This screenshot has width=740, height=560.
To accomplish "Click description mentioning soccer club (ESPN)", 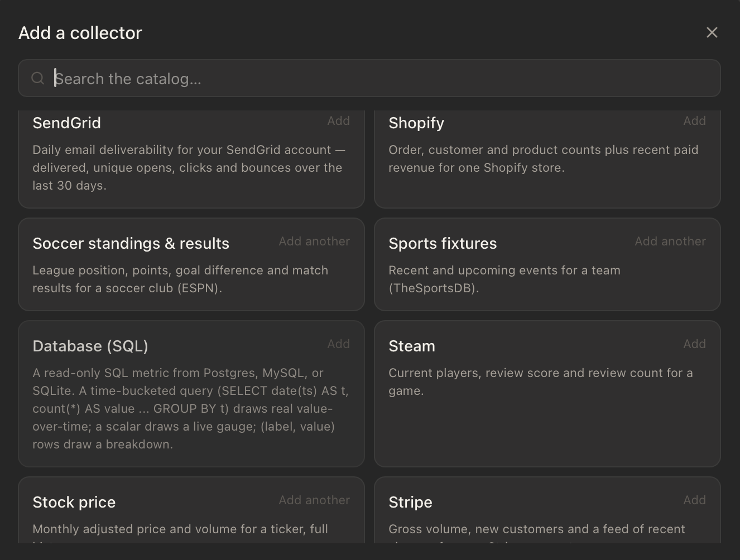I will [x=180, y=279].
